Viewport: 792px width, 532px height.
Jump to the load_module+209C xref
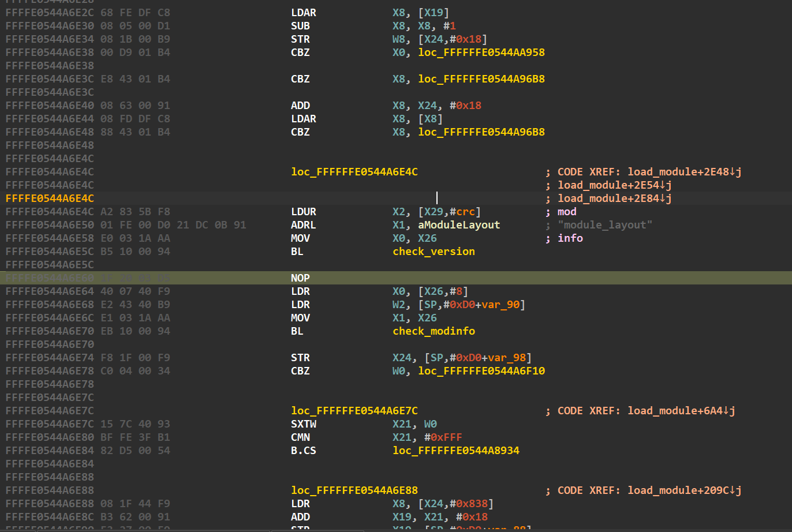684,490
